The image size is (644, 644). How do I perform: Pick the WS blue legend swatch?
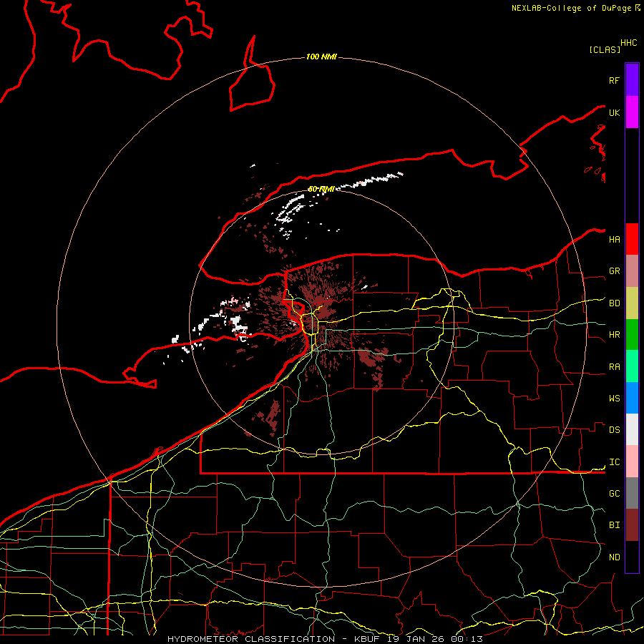632,398
